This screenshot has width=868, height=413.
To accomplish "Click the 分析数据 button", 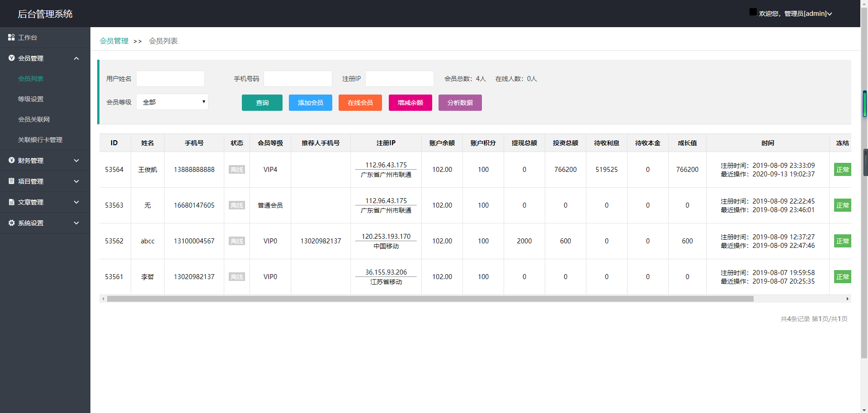I will (460, 103).
